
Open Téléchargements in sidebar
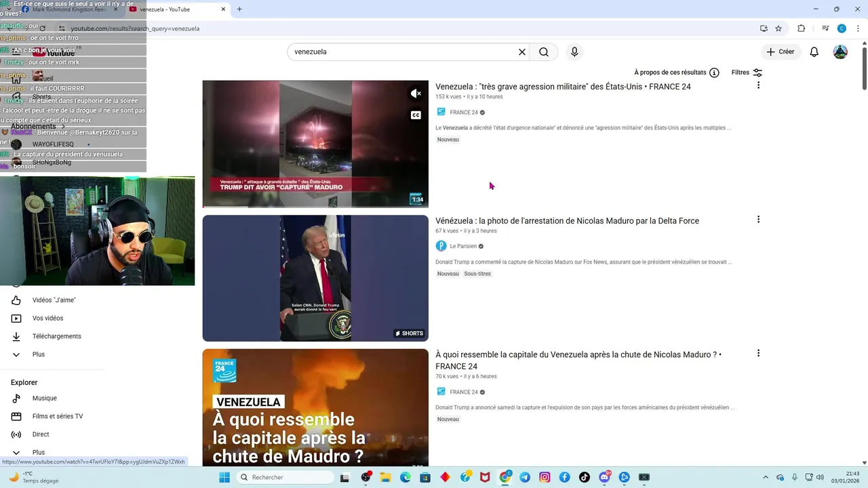pos(56,336)
